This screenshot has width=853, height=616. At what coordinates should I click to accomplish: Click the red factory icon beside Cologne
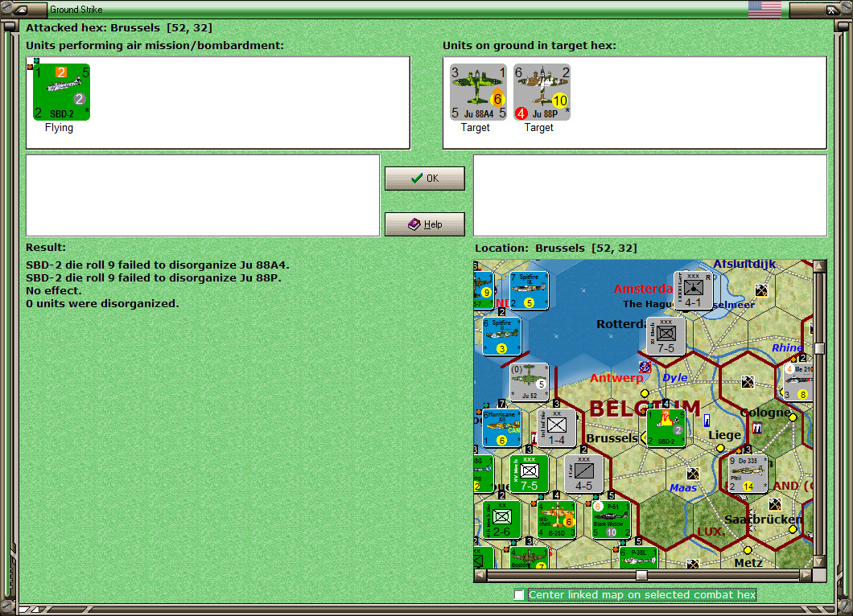tap(756, 428)
